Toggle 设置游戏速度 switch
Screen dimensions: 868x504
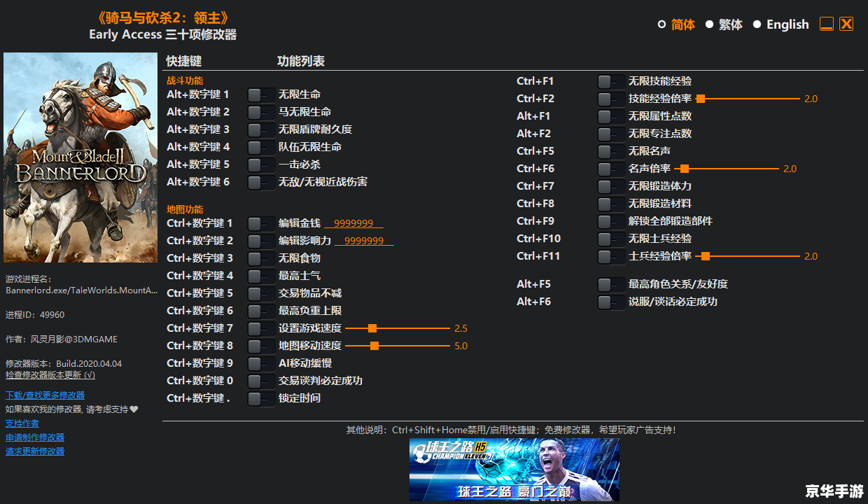[261, 328]
